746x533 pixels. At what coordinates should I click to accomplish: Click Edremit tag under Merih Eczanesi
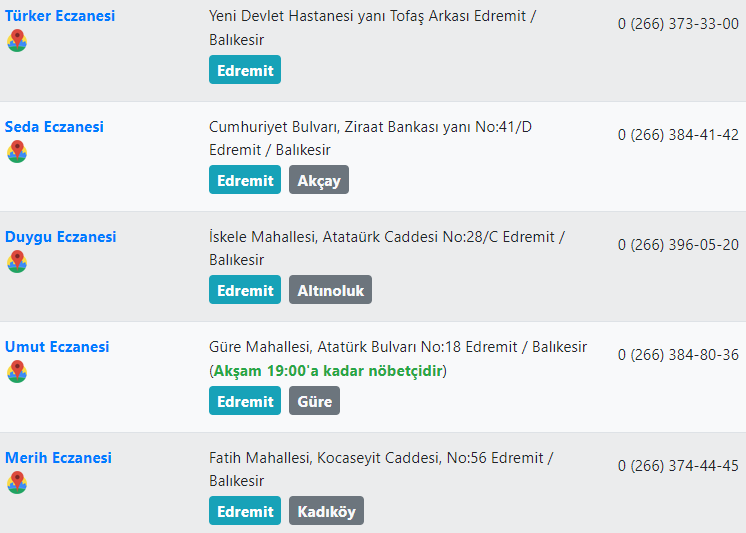coord(245,511)
